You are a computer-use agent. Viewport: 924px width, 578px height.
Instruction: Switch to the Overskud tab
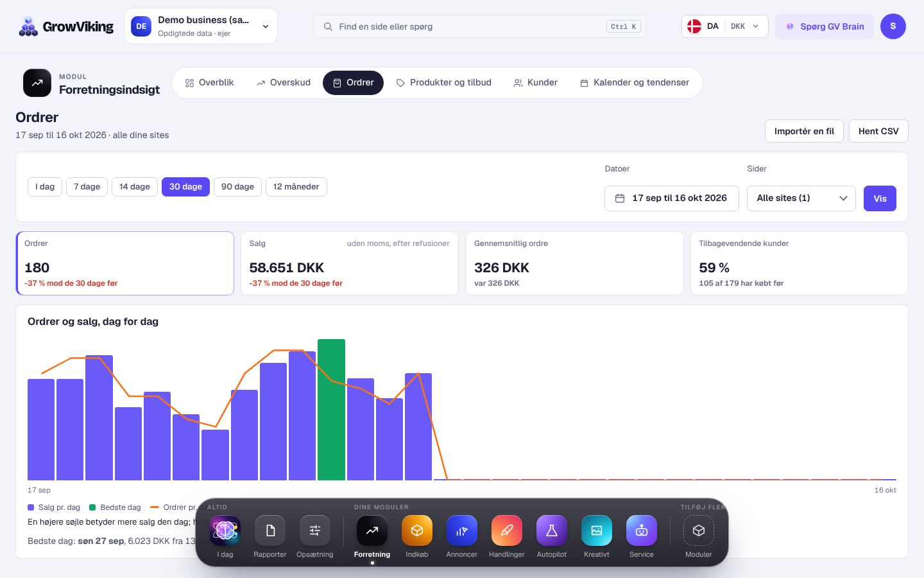point(284,83)
